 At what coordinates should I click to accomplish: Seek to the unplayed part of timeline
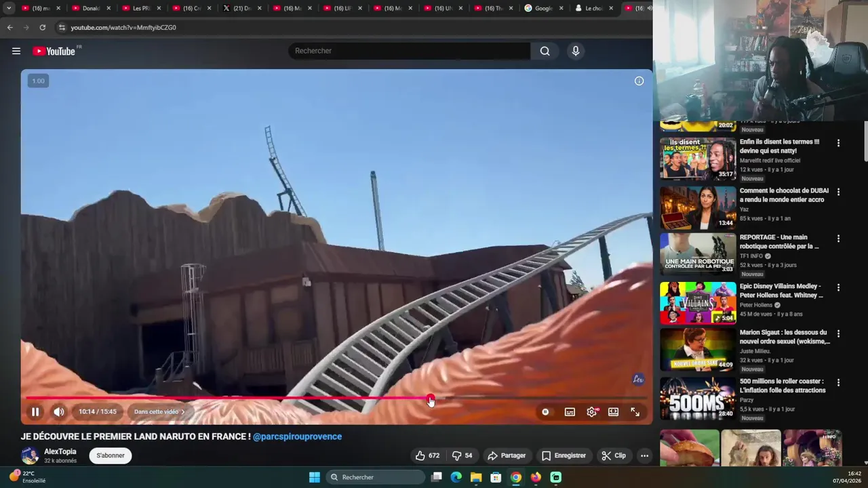[542, 398]
